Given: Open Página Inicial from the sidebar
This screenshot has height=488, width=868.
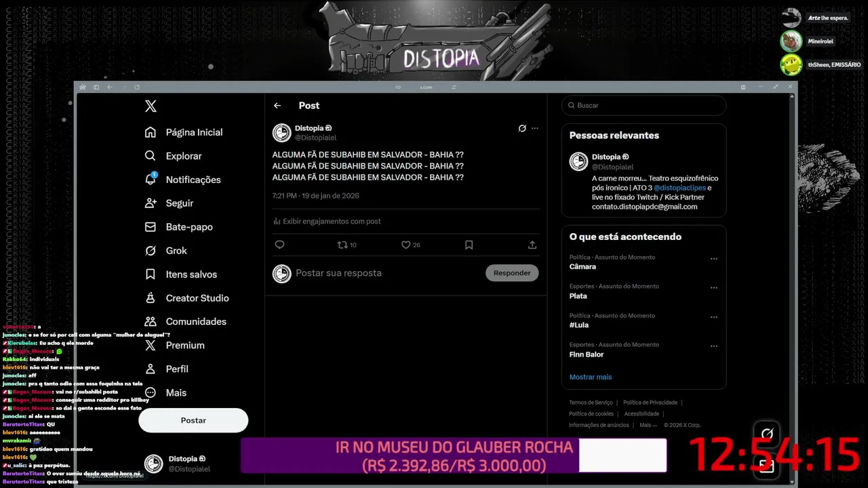Looking at the screenshot, I should click(x=184, y=132).
